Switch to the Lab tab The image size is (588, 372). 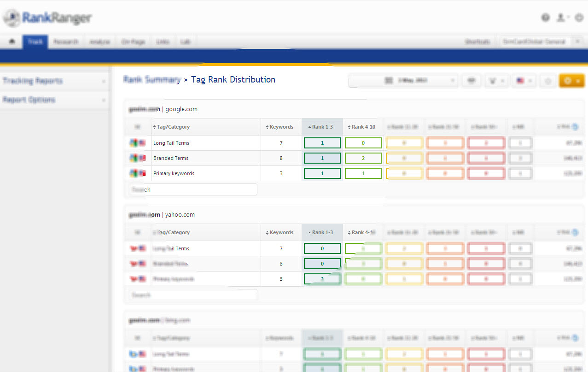tap(186, 41)
